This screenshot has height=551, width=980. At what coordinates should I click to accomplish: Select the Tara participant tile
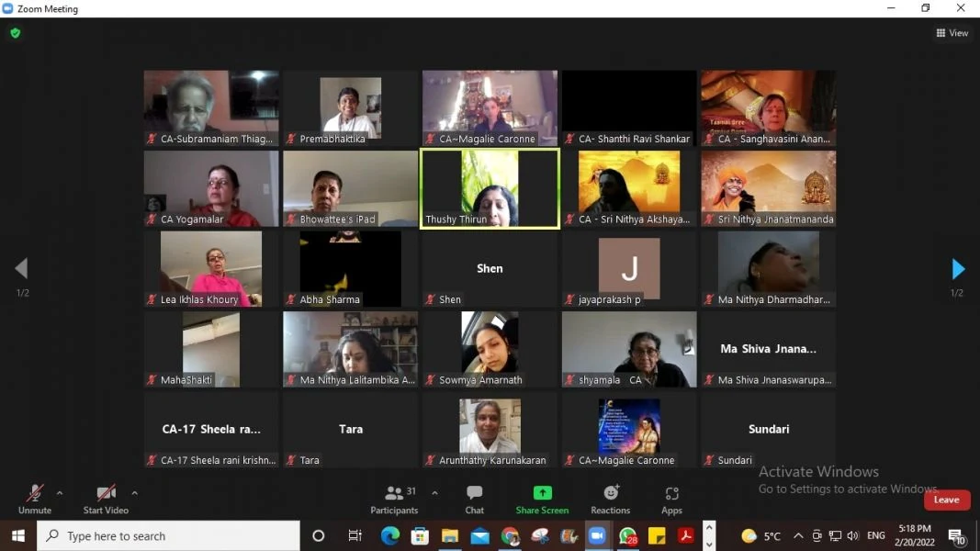click(x=351, y=430)
